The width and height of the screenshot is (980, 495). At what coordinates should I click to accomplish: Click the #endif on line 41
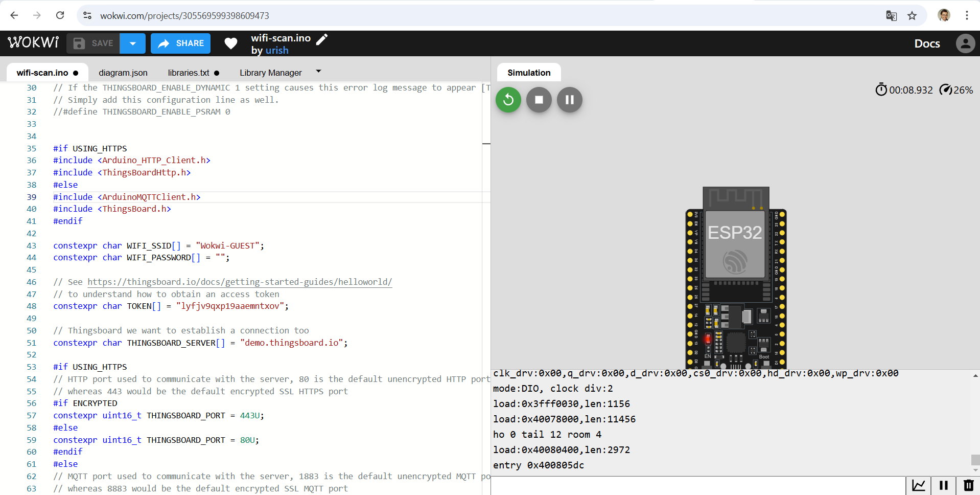click(68, 221)
